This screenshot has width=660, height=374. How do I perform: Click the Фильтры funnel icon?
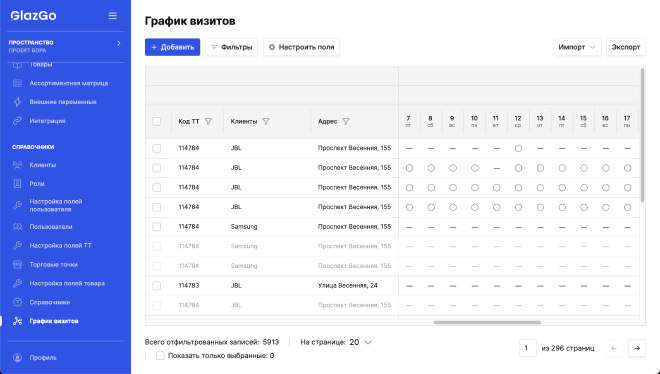(214, 47)
